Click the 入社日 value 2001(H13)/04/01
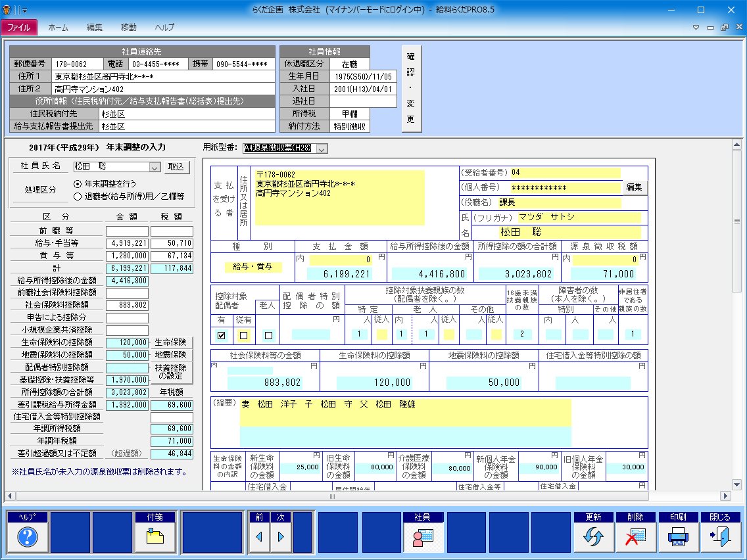The height and width of the screenshot is (560, 747). pos(363,89)
